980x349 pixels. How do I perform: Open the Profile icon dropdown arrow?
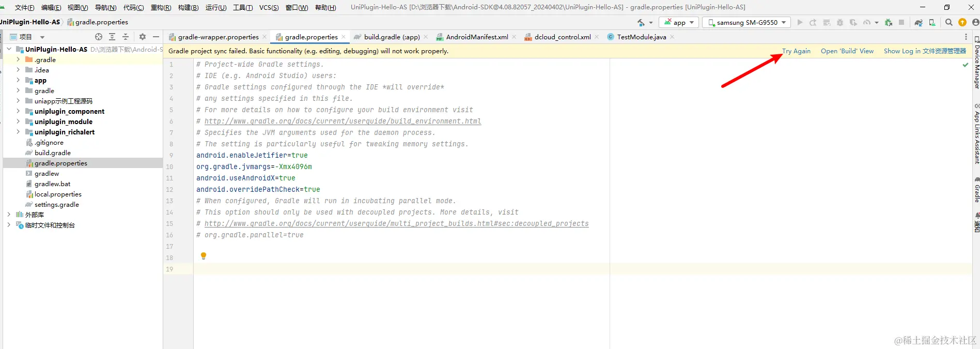[x=877, y=22]
